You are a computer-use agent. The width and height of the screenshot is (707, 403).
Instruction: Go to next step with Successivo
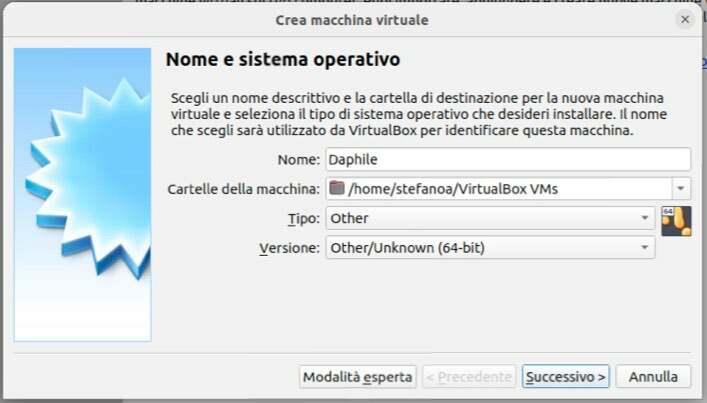[565, 376]
